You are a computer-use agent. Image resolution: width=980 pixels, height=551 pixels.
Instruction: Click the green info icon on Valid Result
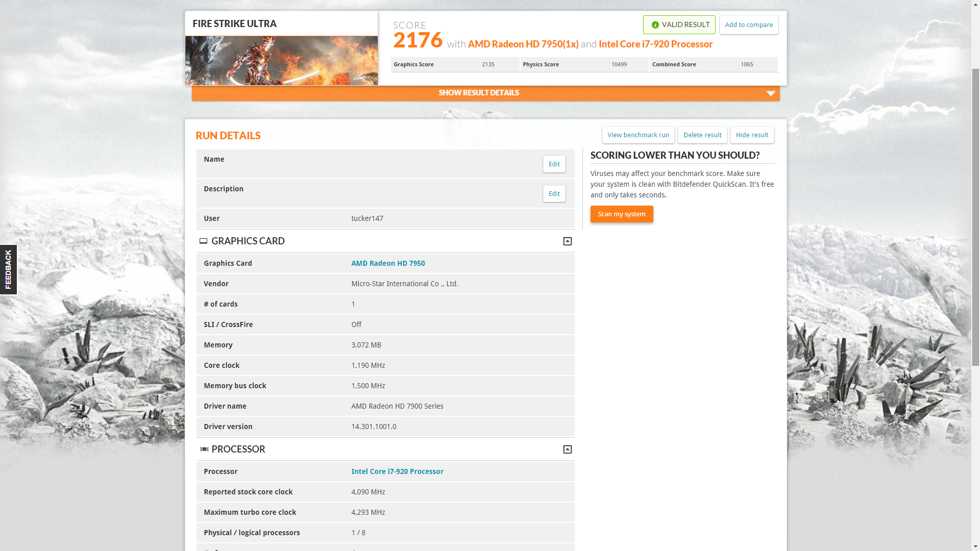[655, 25]
